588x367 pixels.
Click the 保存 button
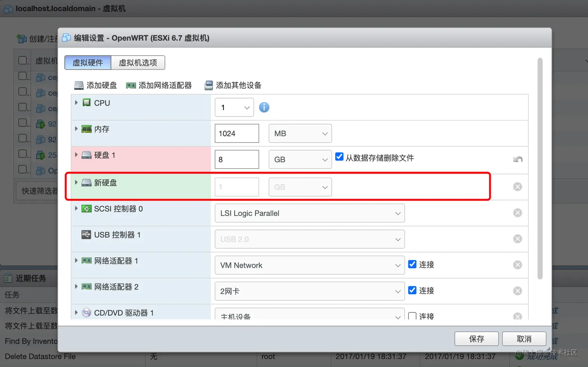click(x=477, y=339)
